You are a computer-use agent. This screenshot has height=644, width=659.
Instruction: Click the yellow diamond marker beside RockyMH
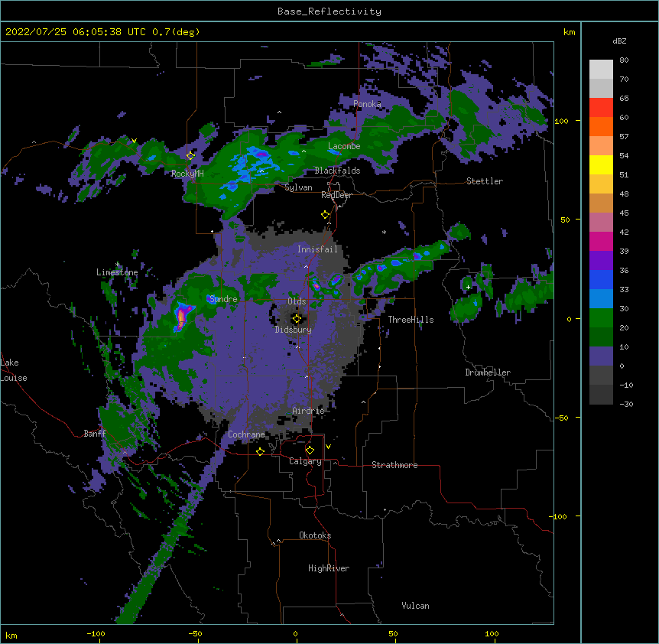191,156
